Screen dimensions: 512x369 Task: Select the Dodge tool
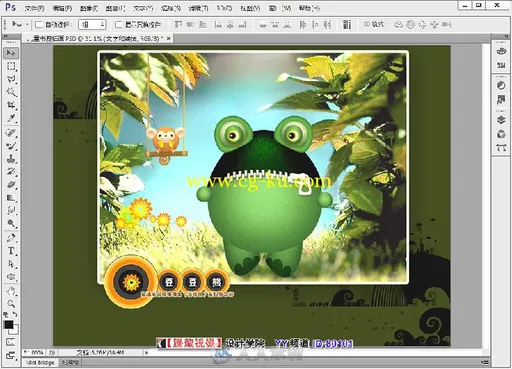pos(11,223)
